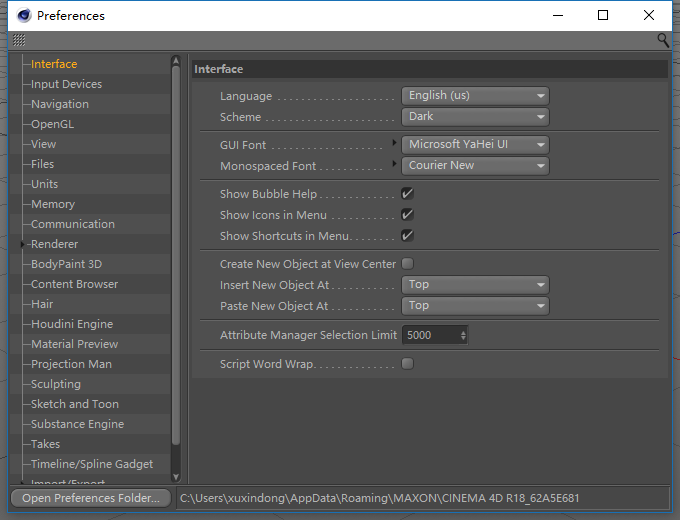Click the search magnifier icon
Screen dimensions: 680x520
coord(663,40)
